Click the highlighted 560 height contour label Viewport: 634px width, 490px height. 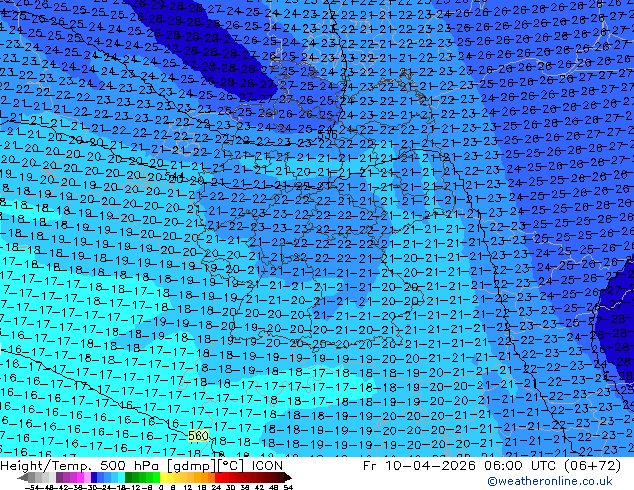click(x=198, y=435)
